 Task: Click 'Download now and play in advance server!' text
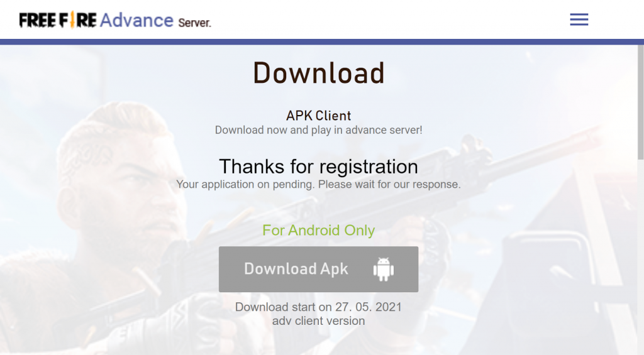319,130
